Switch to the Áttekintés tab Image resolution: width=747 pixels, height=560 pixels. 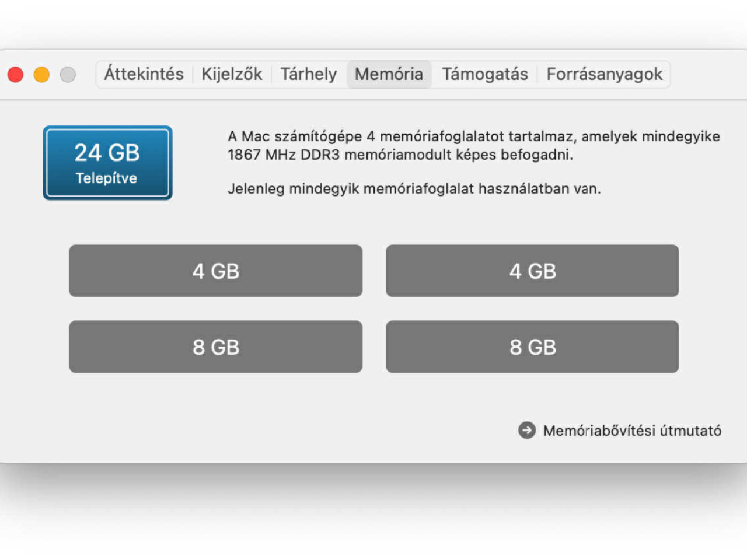[x=144, y=74]
